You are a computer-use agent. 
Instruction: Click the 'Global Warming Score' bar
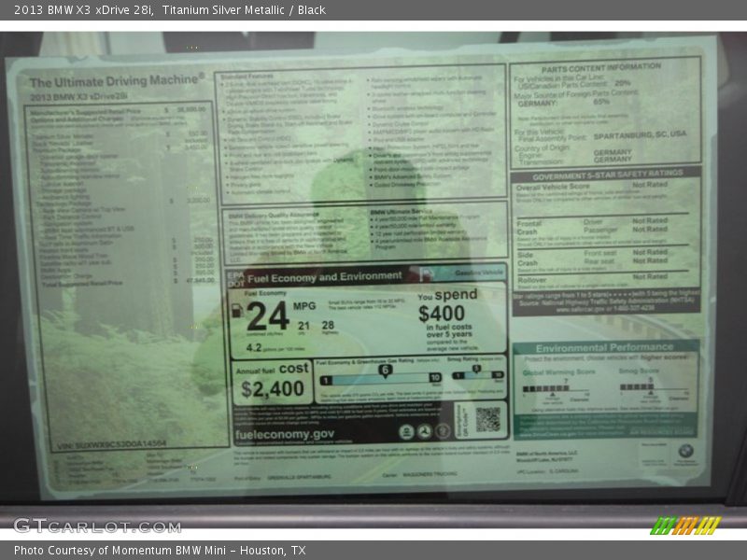coord(546,388)
